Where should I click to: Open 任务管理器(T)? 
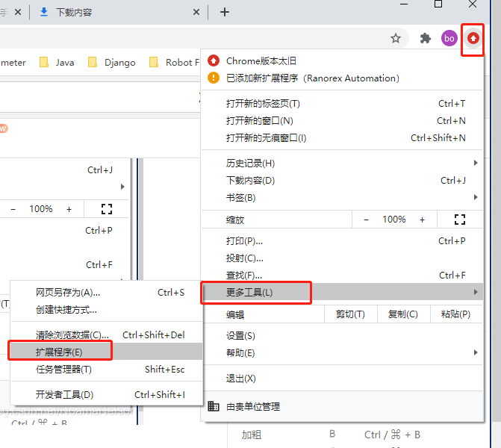point(107,370)
